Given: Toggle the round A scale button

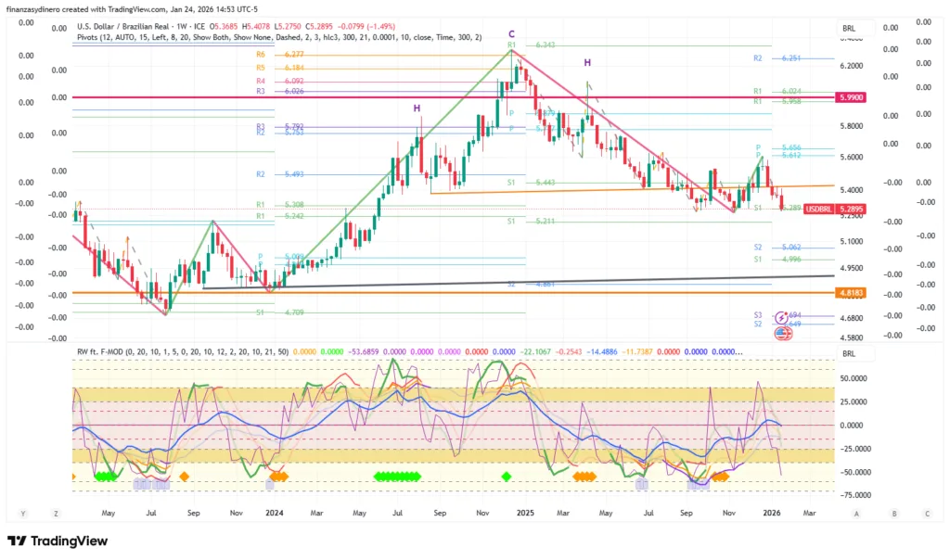Looking at the screenshot, I should coord(856,513).
